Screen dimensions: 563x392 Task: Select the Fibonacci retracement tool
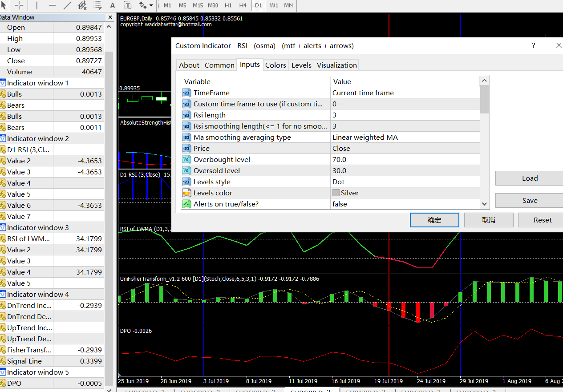tap(97, 5)
